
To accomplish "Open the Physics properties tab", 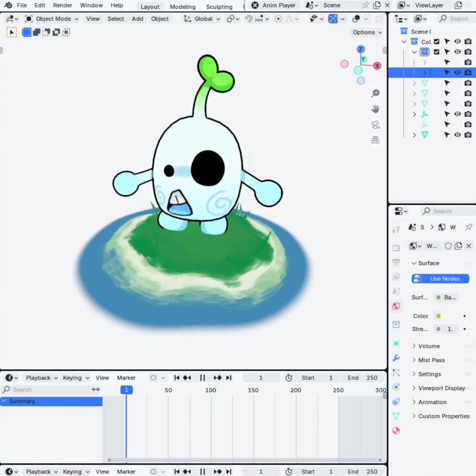I will coord(396,387).
